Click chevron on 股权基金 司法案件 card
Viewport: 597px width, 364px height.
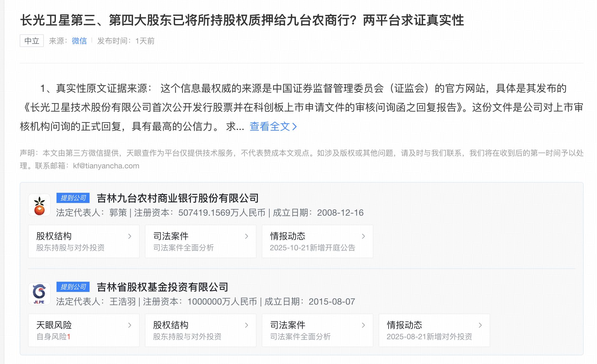[363, 325]
